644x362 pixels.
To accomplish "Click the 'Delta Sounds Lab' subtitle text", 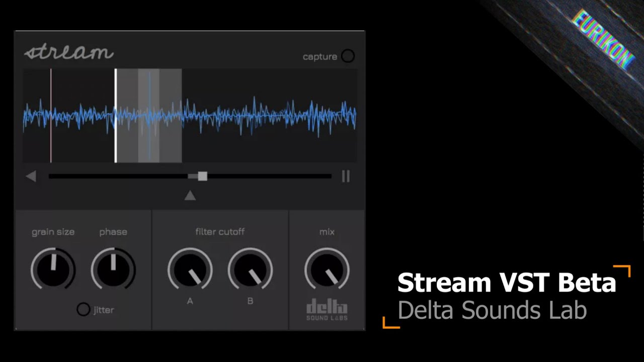I will (492, 310).
